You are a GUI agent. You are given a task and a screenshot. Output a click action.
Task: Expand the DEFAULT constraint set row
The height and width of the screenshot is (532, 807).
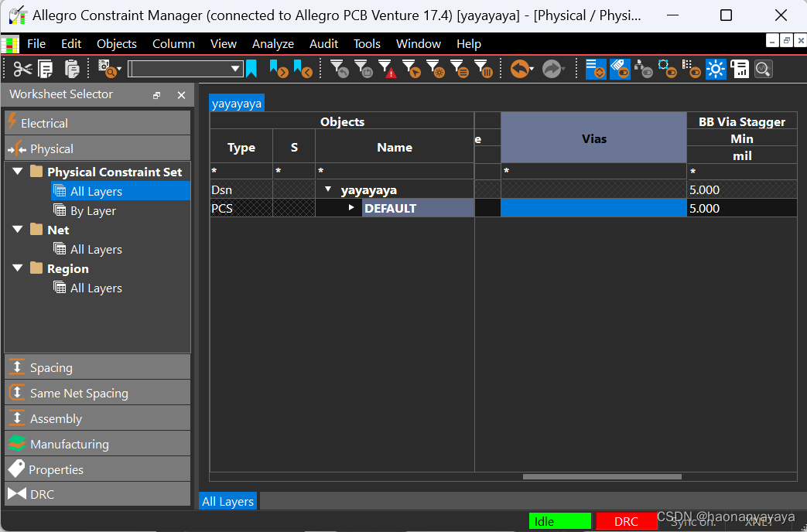point(351,207)
